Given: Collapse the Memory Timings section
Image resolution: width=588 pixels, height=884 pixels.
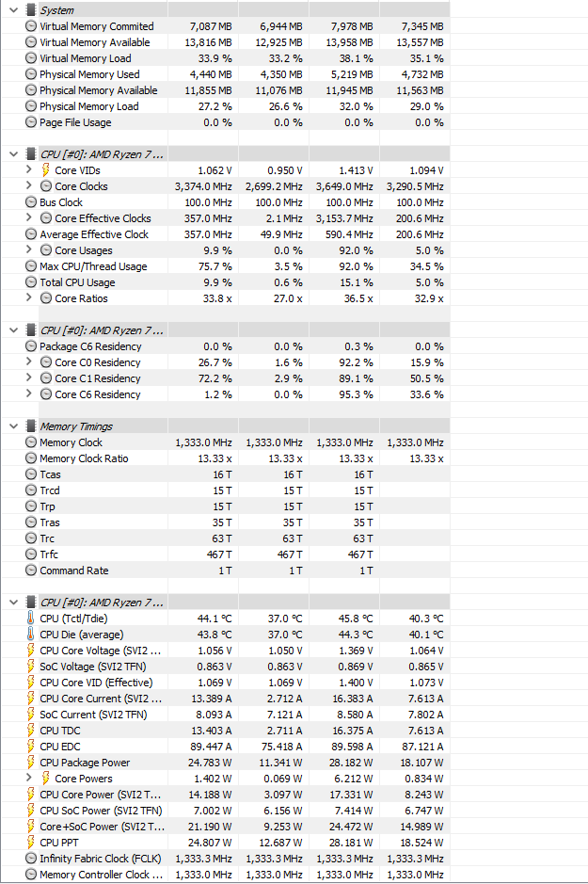Looking at the screenshot, I should pyautogui.click(x=13, y=426).
